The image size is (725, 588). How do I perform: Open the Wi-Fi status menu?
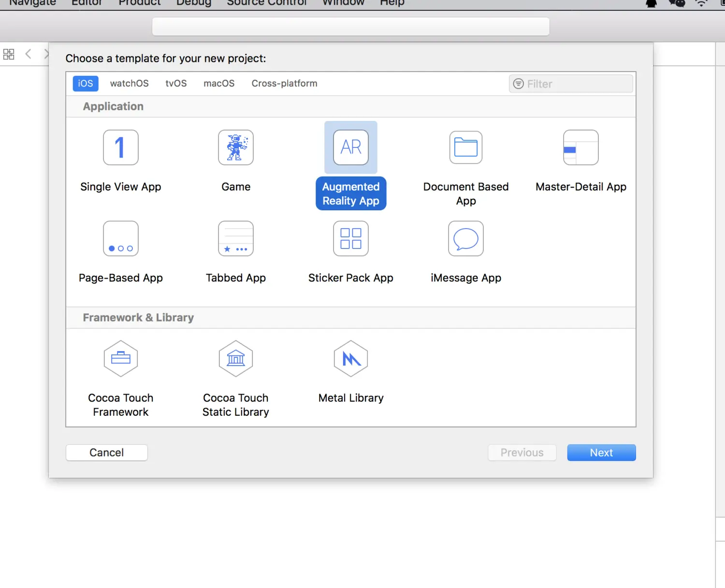[x=701, y=3]
